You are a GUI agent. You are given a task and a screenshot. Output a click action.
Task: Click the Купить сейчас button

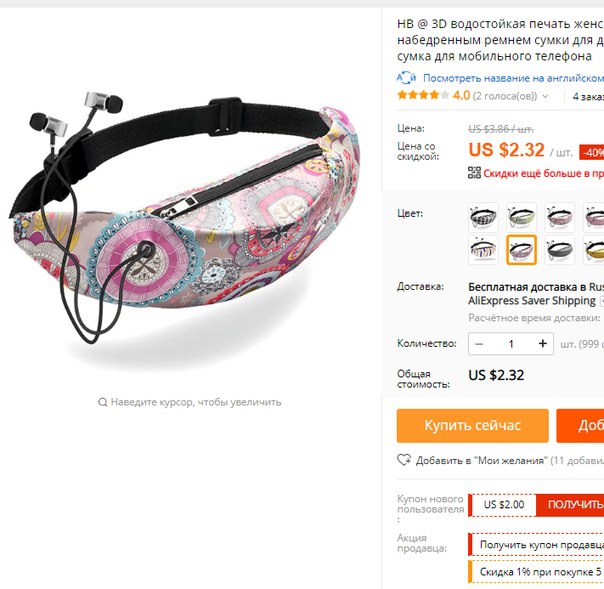[473, 426]
